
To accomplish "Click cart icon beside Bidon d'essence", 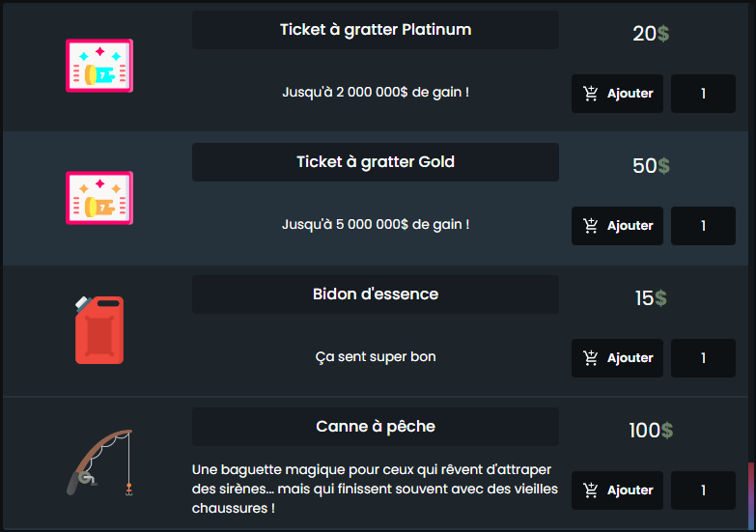I will click(x=591, y=358).
